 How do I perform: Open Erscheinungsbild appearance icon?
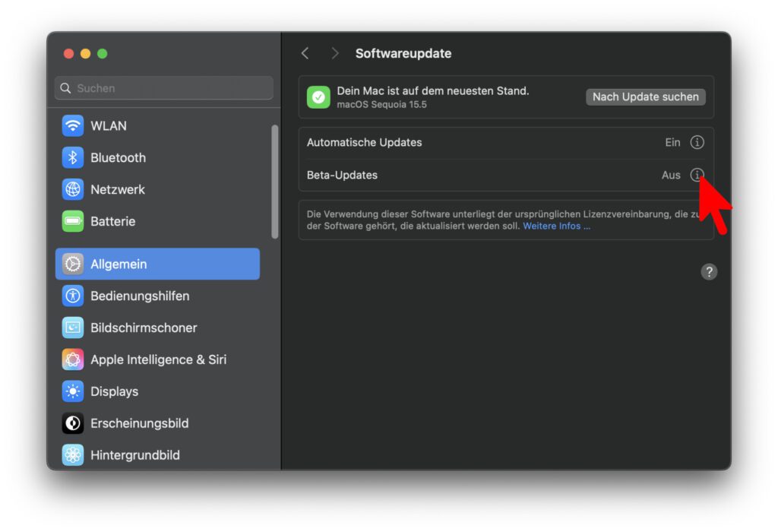click(x=73, y=424)
